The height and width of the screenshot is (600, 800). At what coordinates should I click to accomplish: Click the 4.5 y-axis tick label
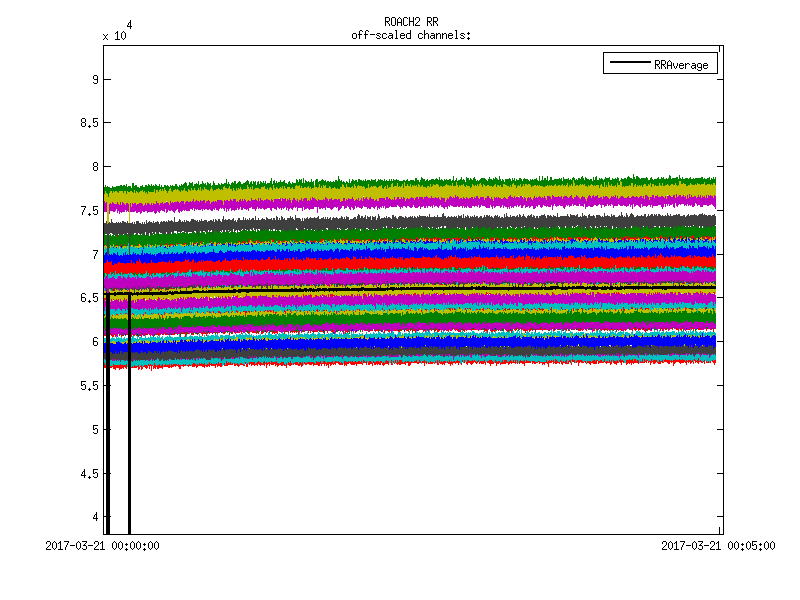(88, 473)
